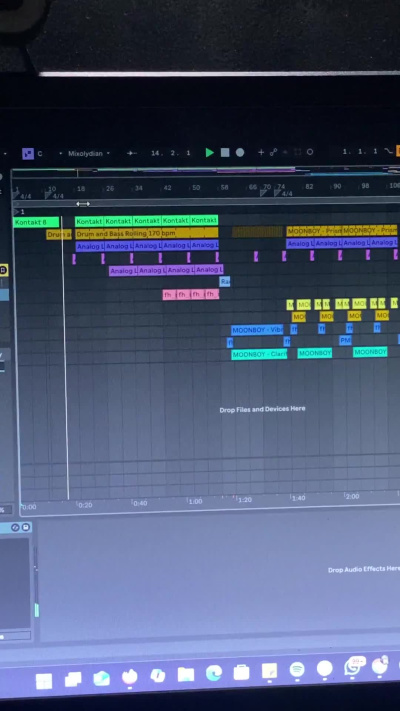Arm the Arrangement Record button
400x711 pixels.
pyautogui.click(x=240, y=153)
